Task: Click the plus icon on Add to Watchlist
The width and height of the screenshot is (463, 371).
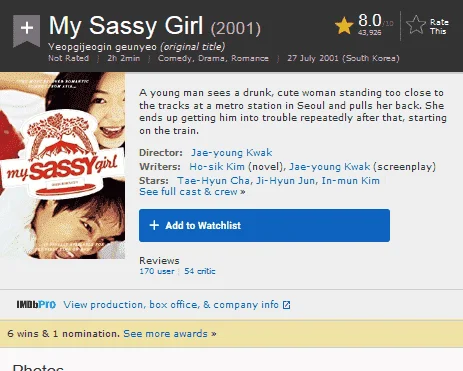Action: (x=154, y=225)
